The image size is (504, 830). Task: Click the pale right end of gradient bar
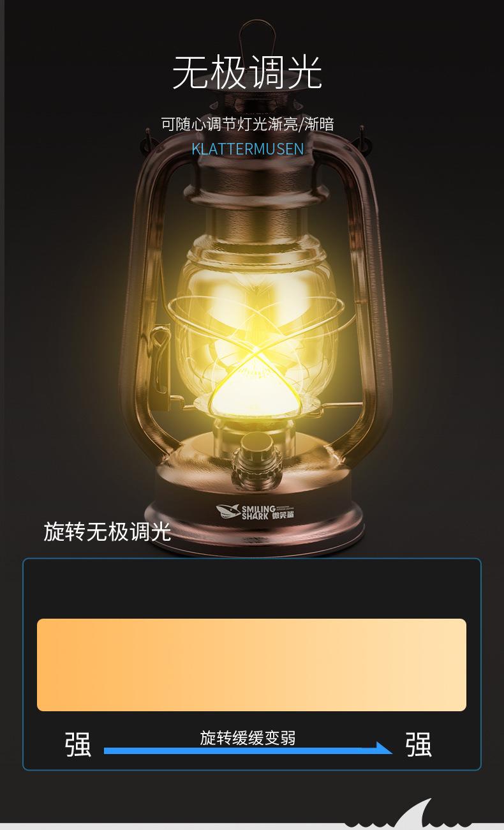pos(440,665)
